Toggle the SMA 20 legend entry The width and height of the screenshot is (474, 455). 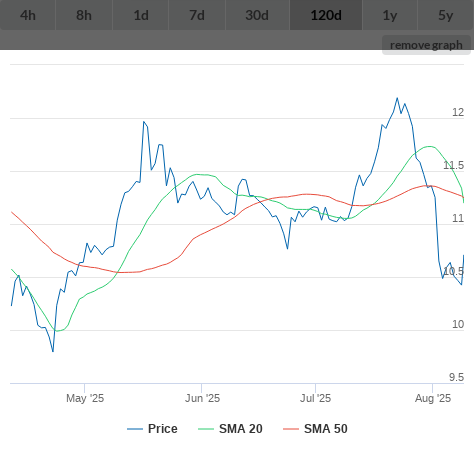[x=230, y=429]
